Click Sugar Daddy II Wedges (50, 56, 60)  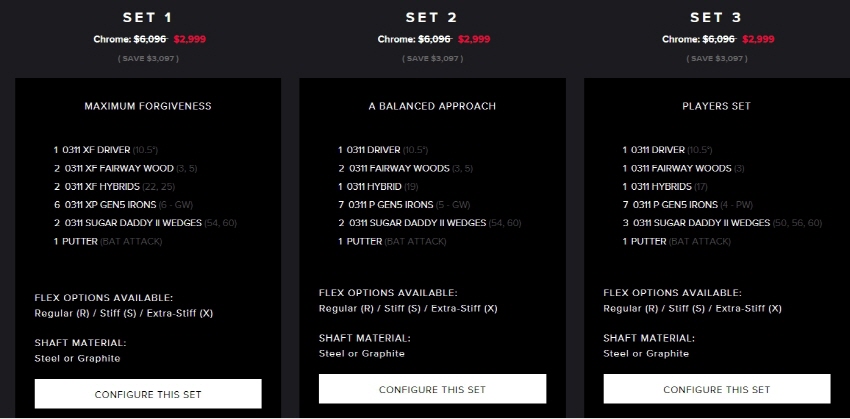(x=722, y=223)
